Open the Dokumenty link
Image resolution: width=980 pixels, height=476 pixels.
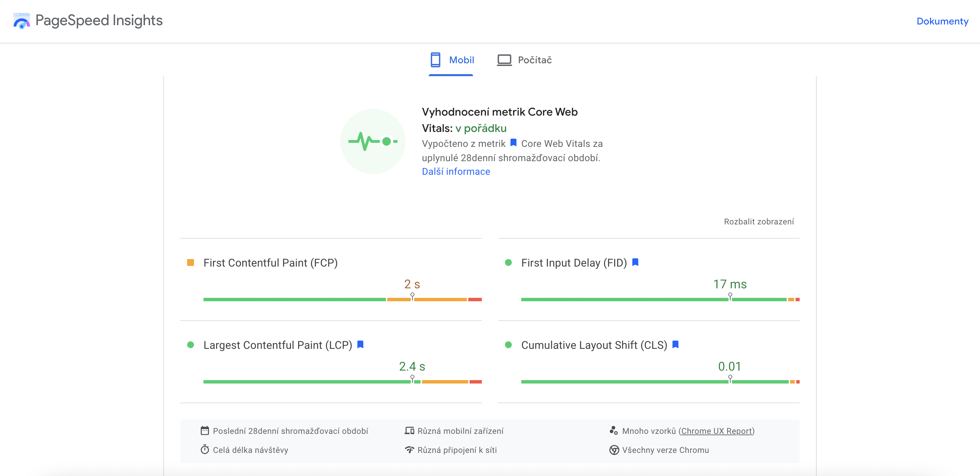point(942,21)
